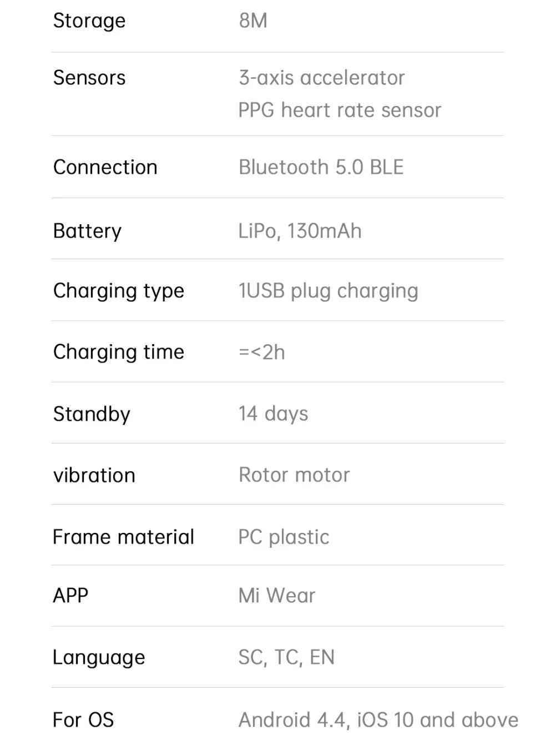Click the 8M storage value
Viewport: 555px width, 756px height.
pos(253,21)
